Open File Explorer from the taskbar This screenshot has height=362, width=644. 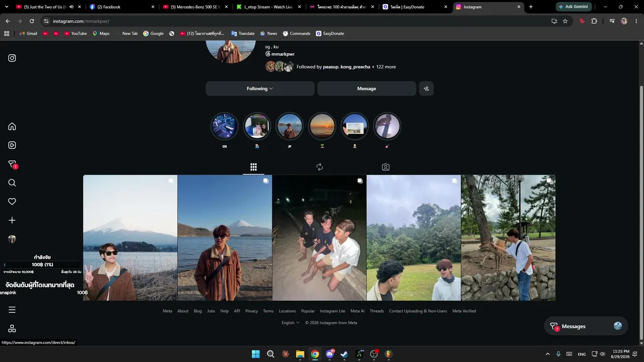(300, 354)
